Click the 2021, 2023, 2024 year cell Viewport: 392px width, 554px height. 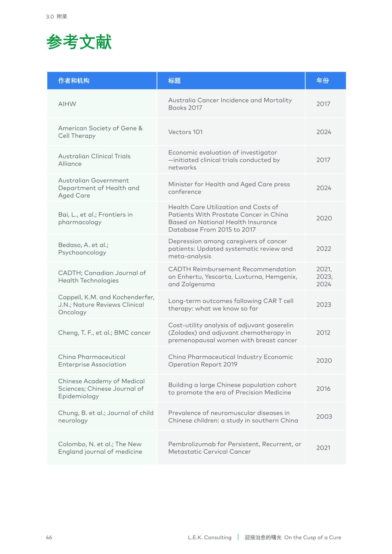pos(324,277)
